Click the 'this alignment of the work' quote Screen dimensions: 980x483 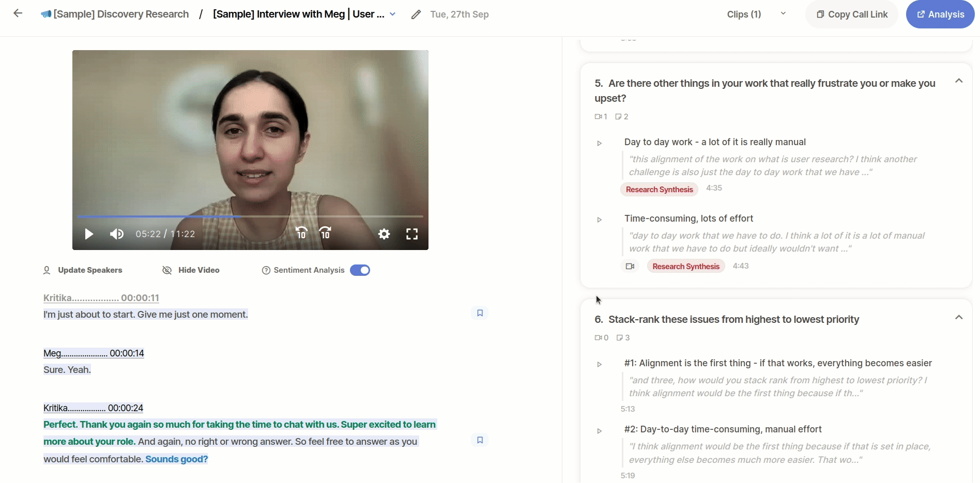773,166
